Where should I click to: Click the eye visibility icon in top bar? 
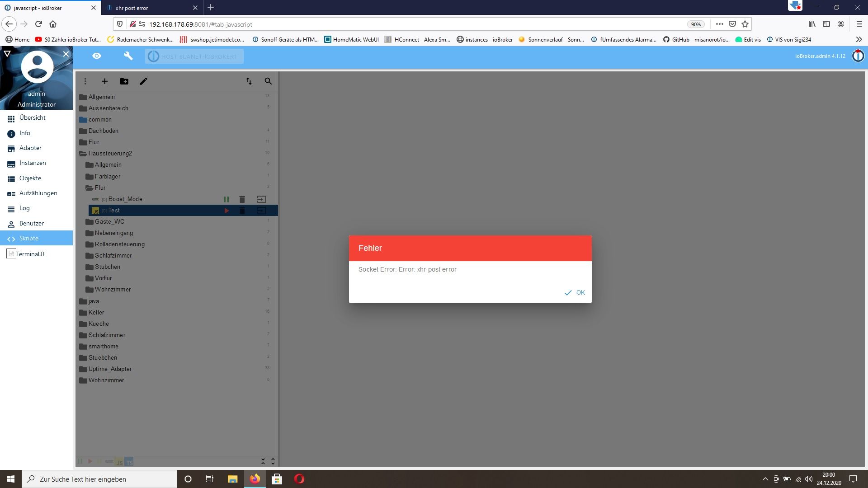97,56
